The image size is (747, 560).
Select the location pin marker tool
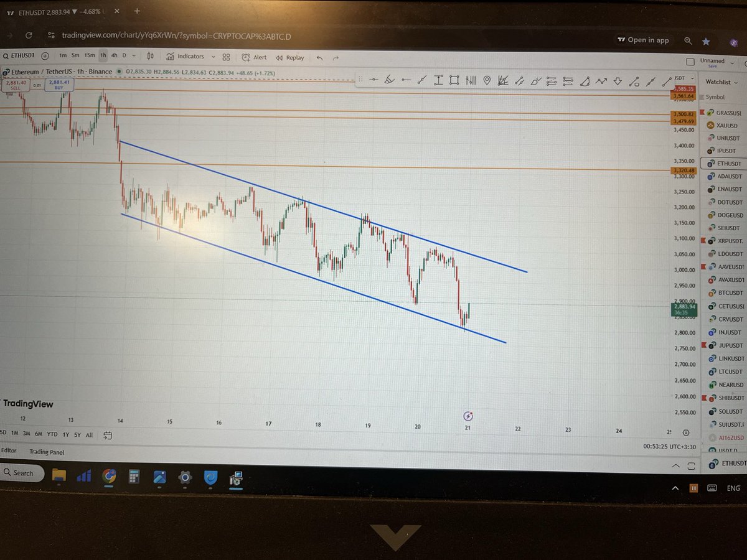(x=487, y=80)
